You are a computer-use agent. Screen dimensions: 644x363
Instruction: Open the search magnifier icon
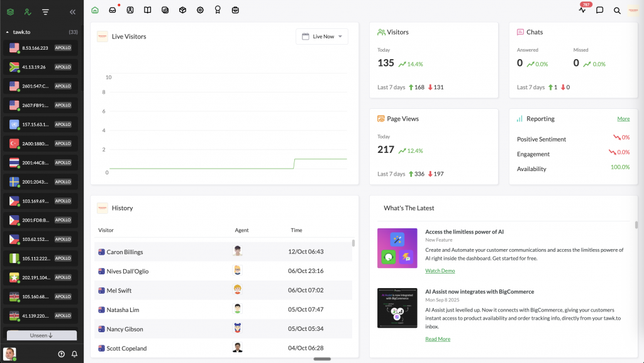[x=617, y=10]
